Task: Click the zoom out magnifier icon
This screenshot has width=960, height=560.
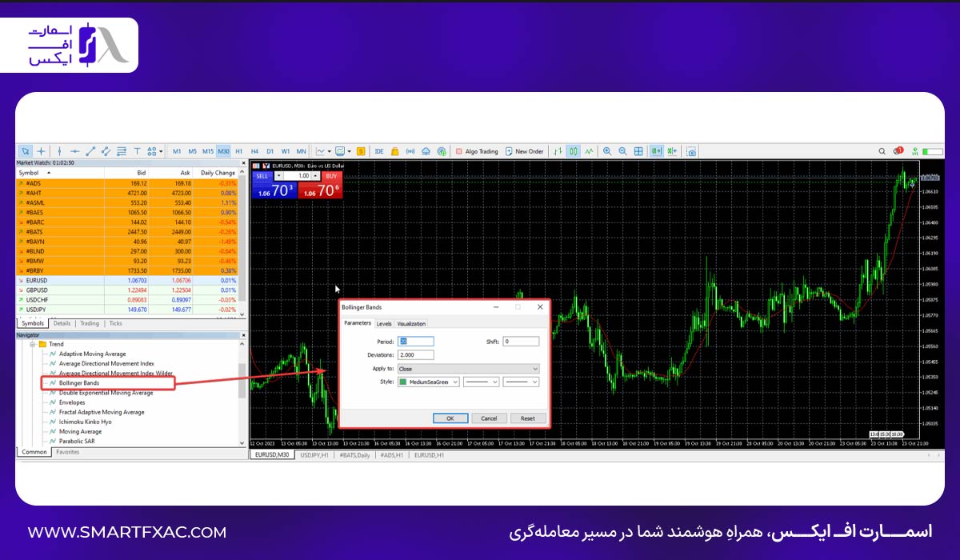Action: pyautogui.click(x=622, y=151)
